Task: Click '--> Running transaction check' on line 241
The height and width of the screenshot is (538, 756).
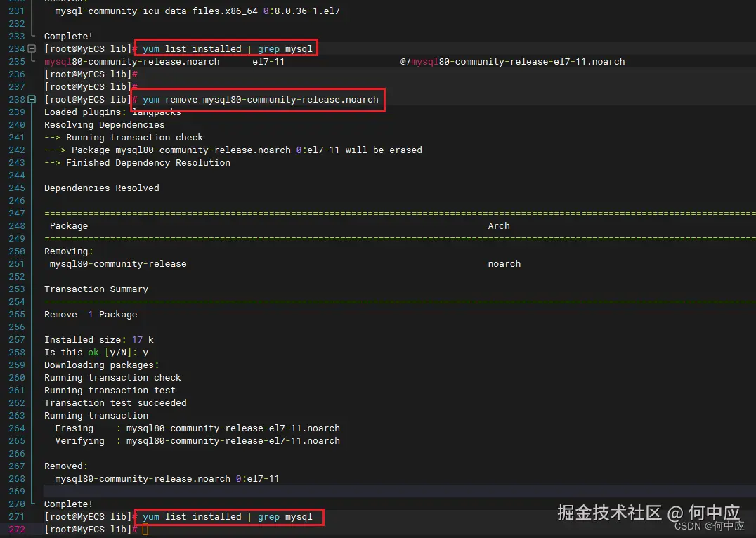Action: coord(124,138)
